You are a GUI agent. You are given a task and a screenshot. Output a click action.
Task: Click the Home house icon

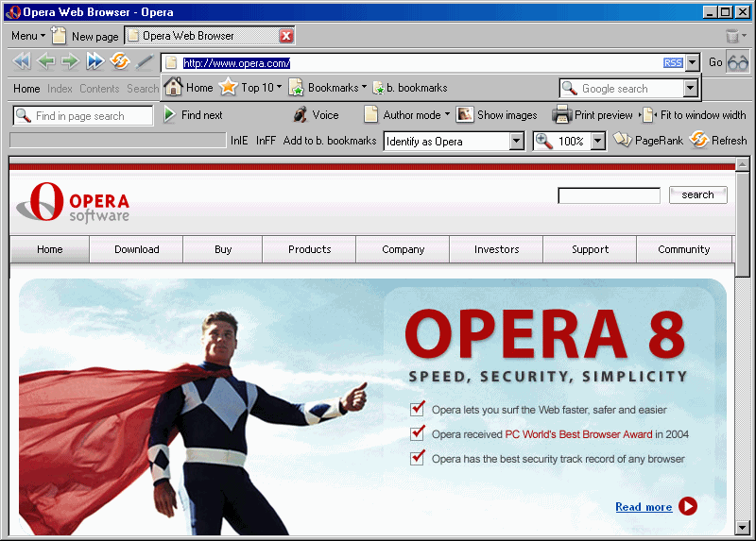[x=173, y=87]
